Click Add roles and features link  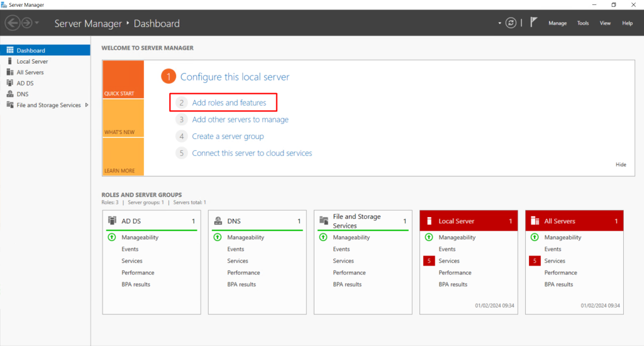pos(229,103)
